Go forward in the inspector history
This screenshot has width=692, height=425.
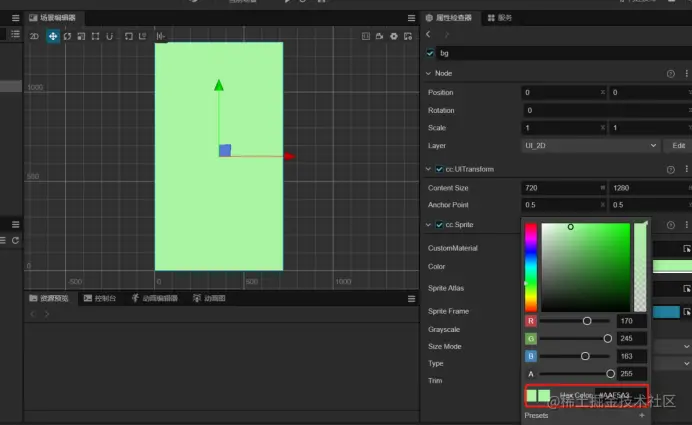(x=446, y=34)
